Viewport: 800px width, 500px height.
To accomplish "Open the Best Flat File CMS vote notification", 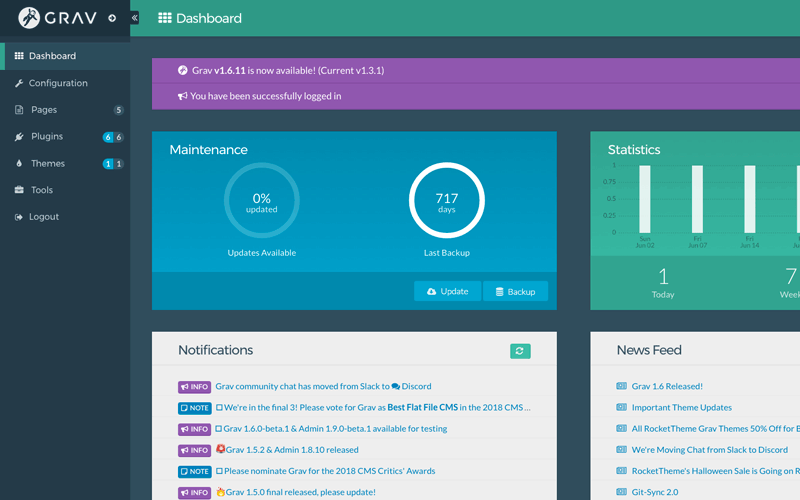I will 373,407.
